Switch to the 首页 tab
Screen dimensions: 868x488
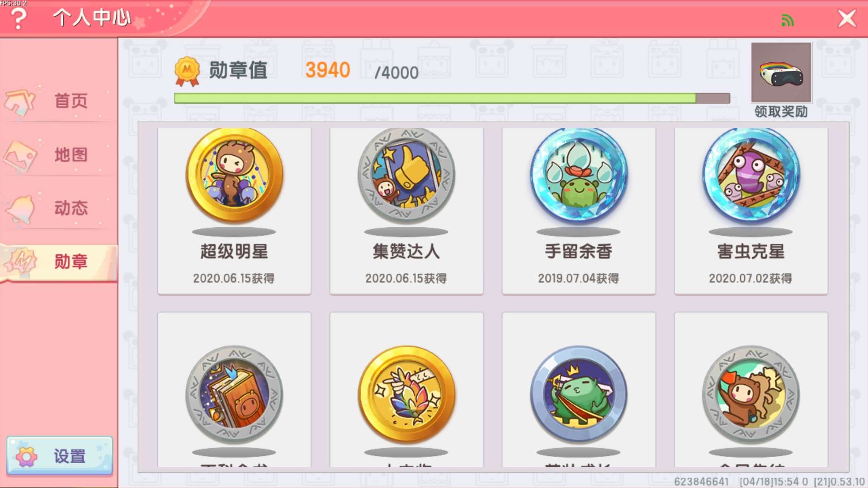coord(59,101)
